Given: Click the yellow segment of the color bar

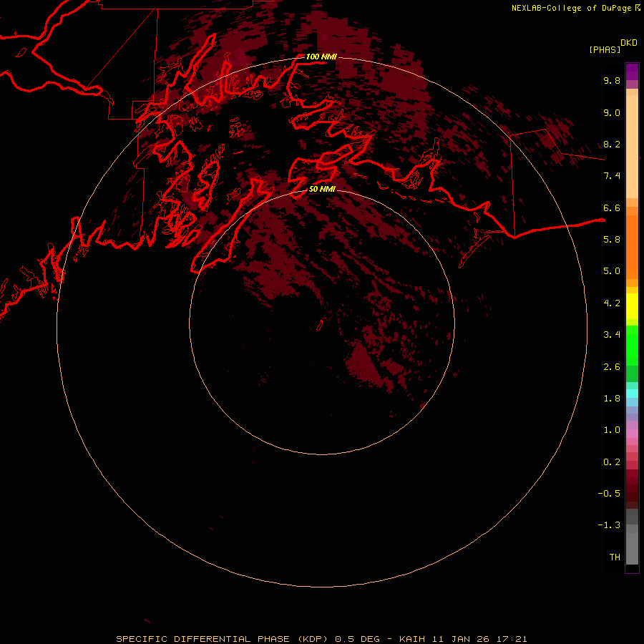Looking at the screenshot, I should [x=632, y=306].
